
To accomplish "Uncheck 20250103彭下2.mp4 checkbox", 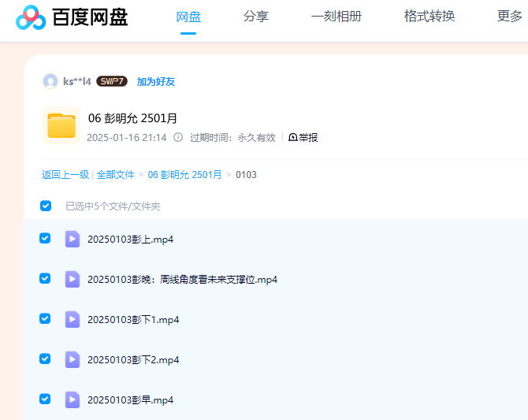I will 45,359.
